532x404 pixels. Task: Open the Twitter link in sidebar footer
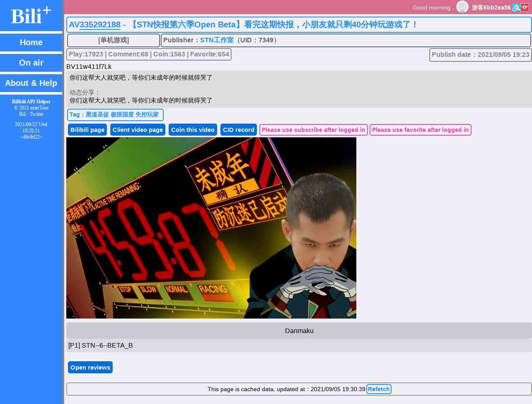point(36,114)
